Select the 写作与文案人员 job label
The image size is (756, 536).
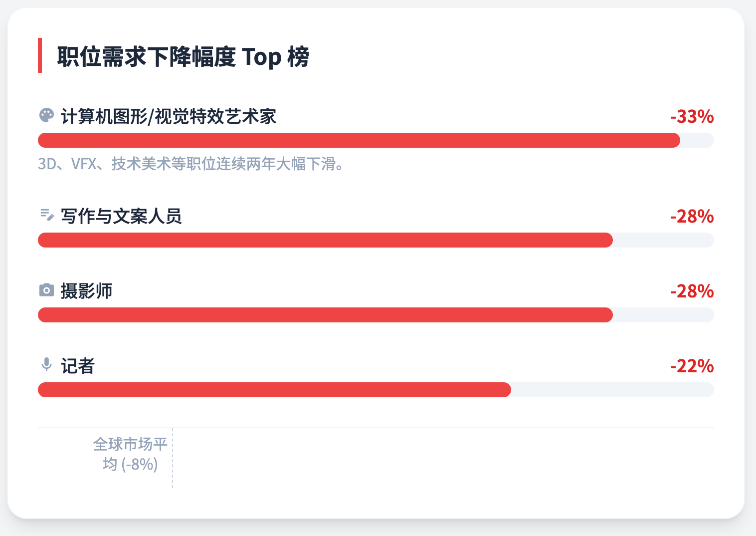click(x=121, y=216)
